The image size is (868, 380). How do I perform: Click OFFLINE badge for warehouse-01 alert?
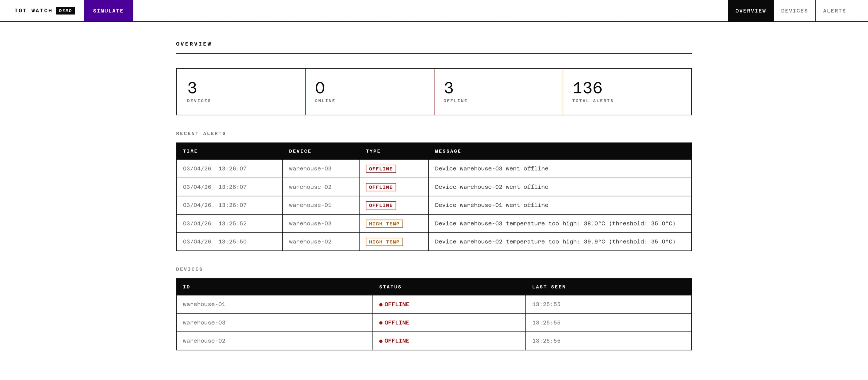click(381, 205)
